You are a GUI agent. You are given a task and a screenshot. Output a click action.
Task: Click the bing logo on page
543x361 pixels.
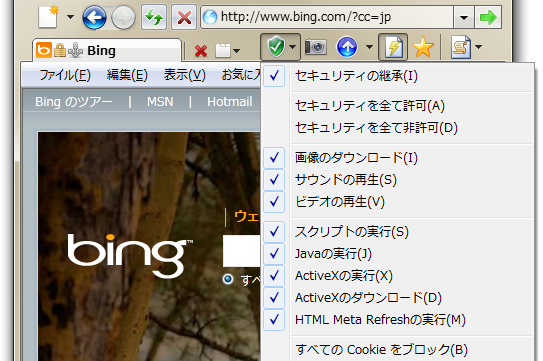point(130,255)
